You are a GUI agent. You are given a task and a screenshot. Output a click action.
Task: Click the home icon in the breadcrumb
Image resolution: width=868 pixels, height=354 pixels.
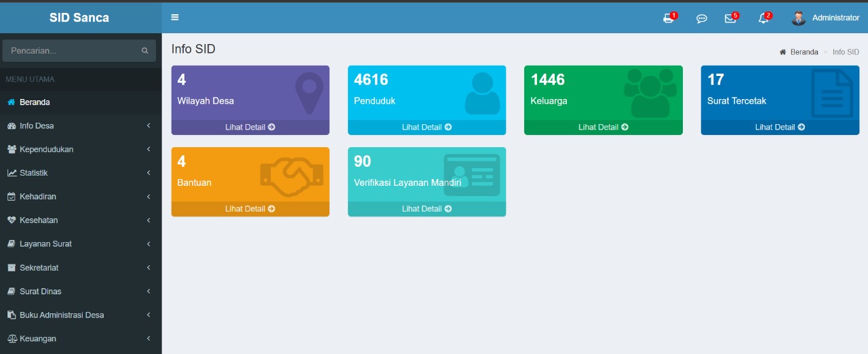783,52
